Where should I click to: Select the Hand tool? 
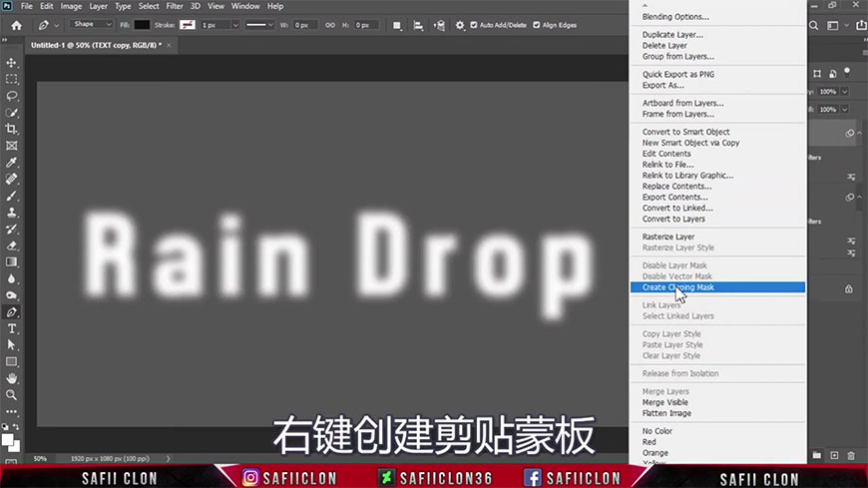point(11,378)
